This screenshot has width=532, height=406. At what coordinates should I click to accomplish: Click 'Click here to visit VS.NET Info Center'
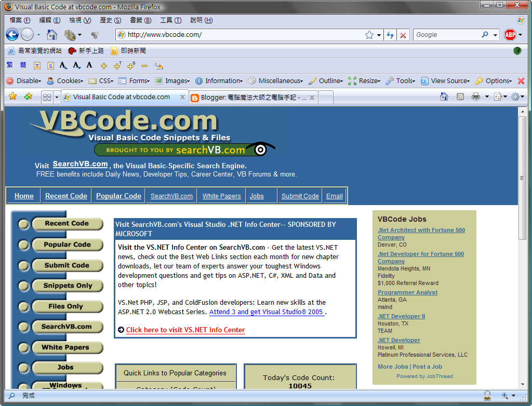tap(185, 330)
